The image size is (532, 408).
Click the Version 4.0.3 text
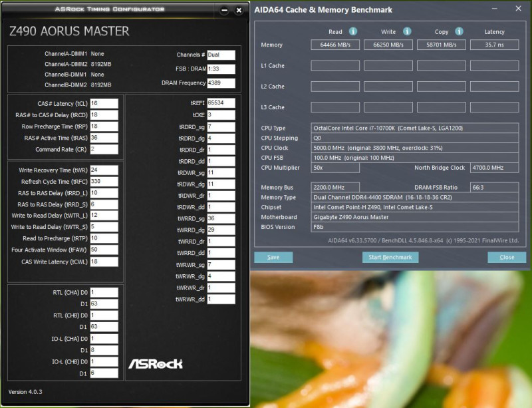(x=25, y=392)
